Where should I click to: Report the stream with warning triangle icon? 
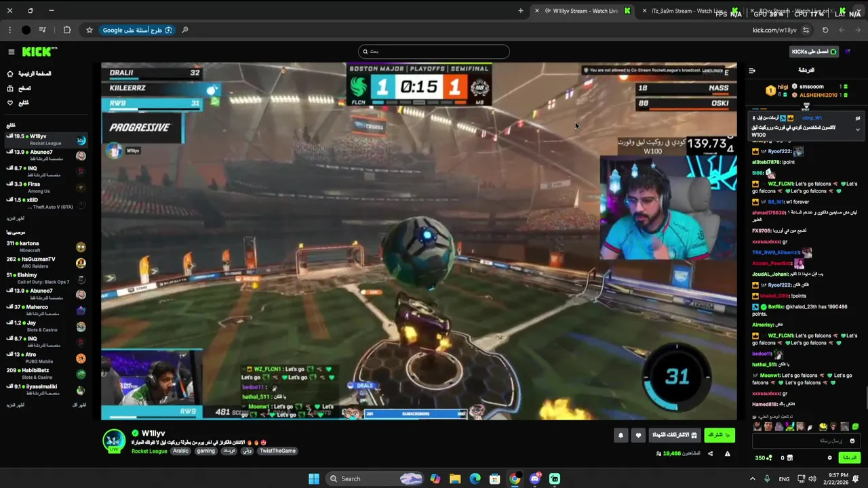tap(727, 453)
